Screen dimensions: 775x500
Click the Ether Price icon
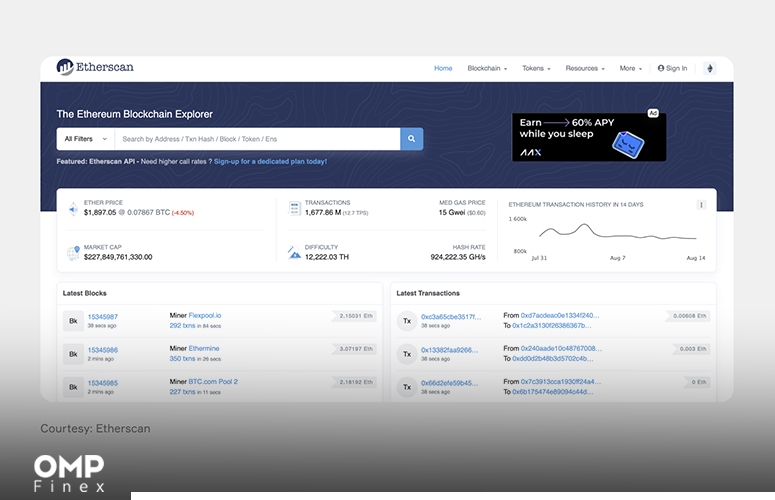point(73,209)
